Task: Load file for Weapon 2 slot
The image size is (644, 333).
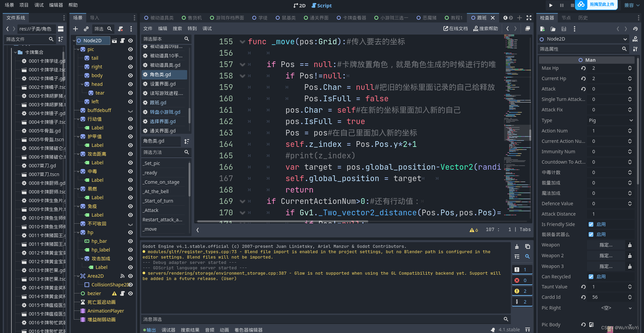Action: [630, 256]
